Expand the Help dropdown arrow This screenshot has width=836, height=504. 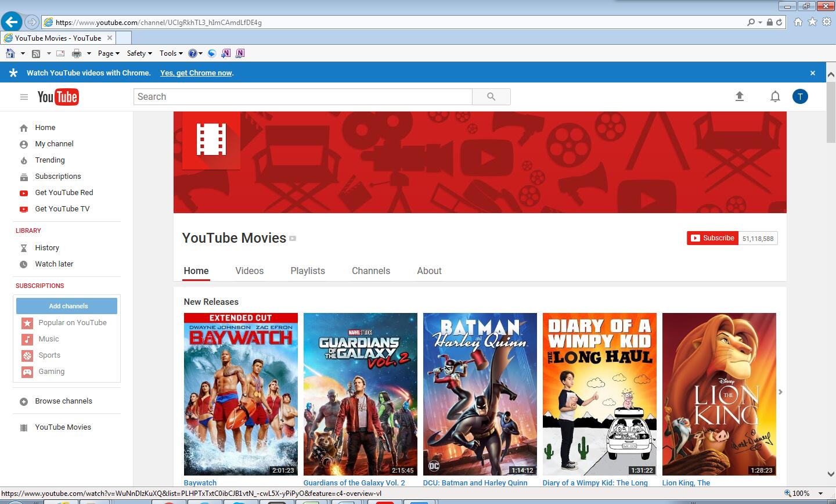tap(201, 53)
